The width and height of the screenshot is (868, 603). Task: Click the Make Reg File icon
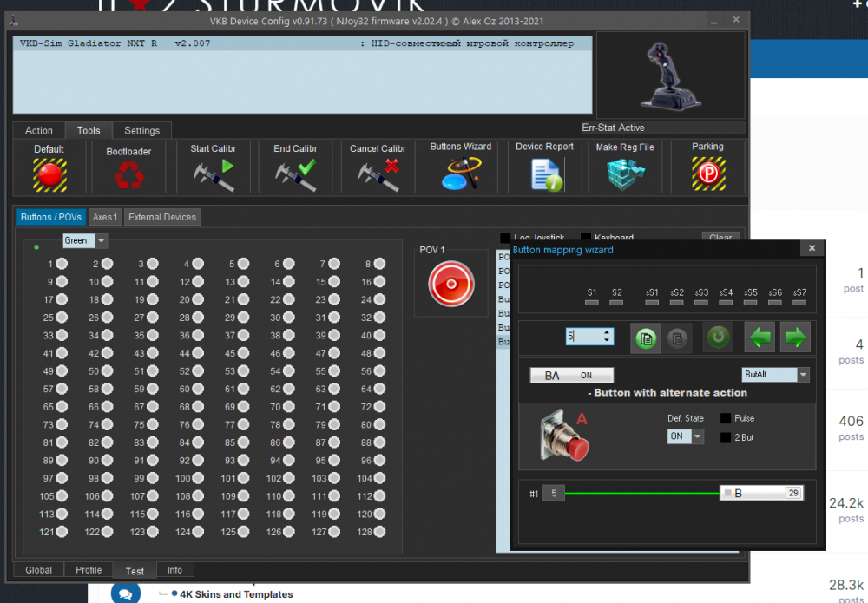pos(625,174)
